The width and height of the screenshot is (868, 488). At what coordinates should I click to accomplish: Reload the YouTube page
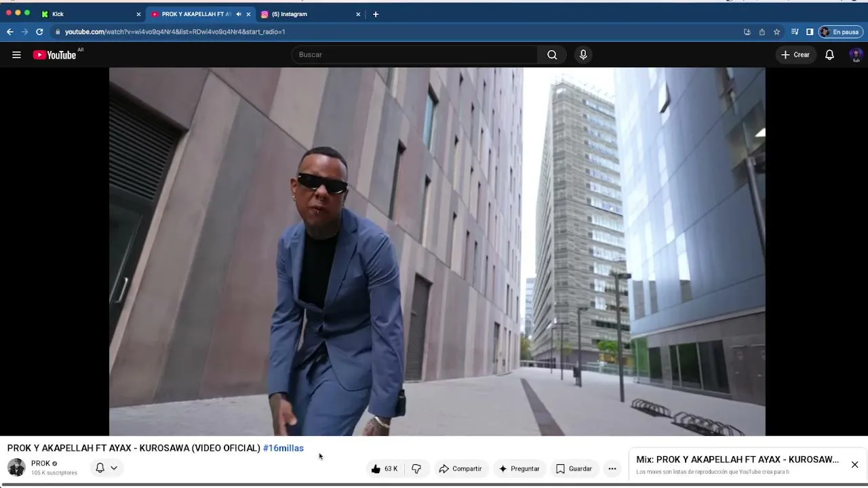(39, 32)
